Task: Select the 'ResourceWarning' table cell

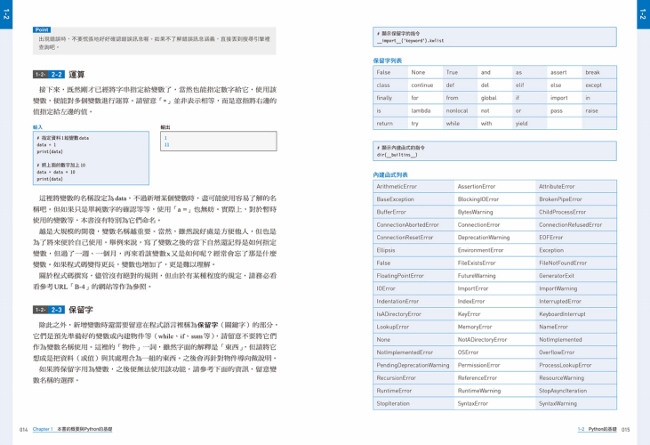Action: (x=576, y=378)
